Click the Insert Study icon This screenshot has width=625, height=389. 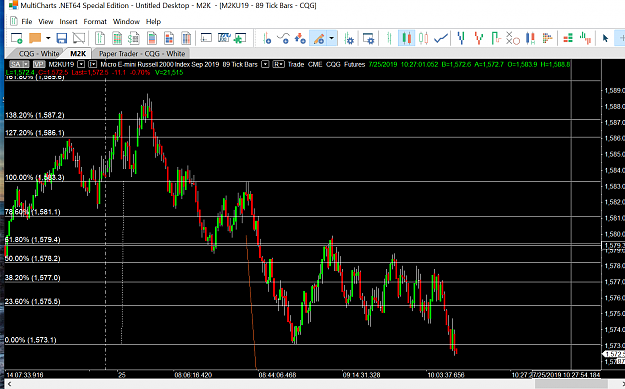pyautogui.click(x=283, y=38)
